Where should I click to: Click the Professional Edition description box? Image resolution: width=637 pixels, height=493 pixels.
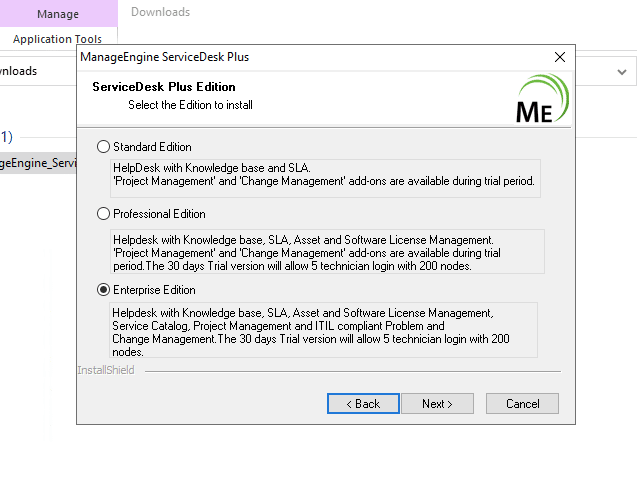pos(327,251)
